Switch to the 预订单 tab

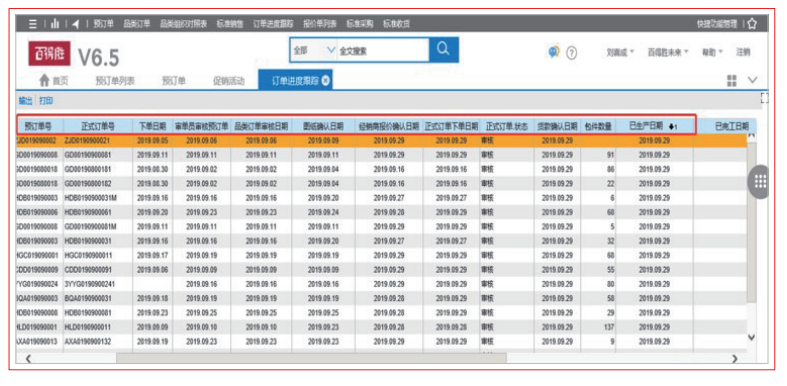(174, 81)
